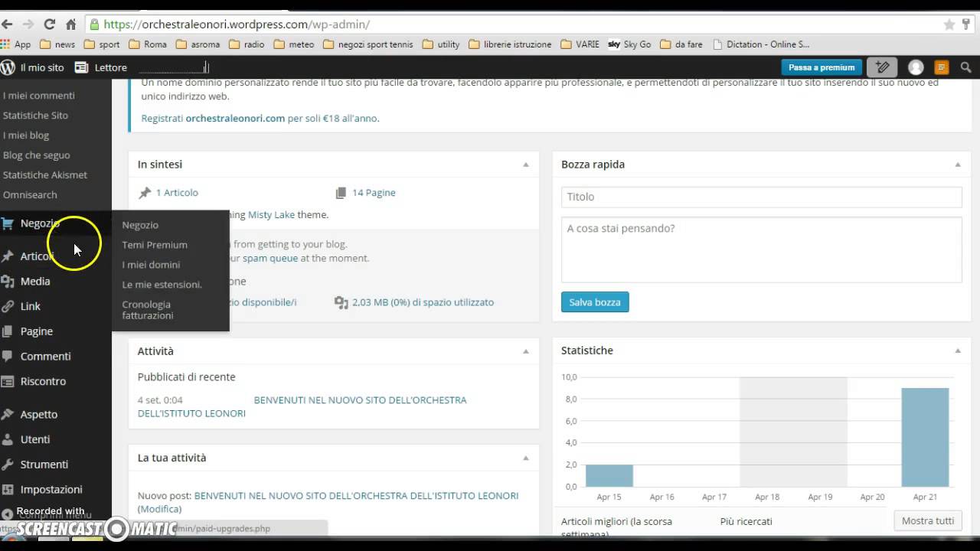
Task: Click the browser back arrow
Action: coord(8,24)
